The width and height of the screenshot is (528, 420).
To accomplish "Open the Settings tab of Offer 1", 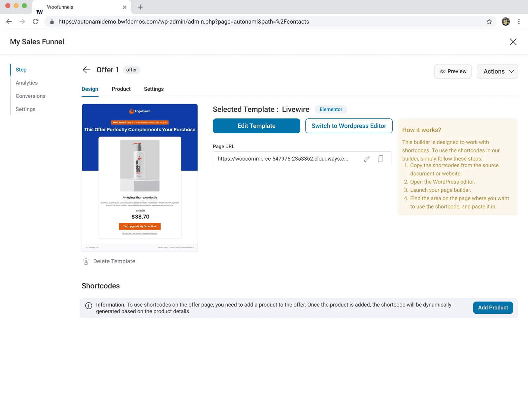I will pos(154,89).
